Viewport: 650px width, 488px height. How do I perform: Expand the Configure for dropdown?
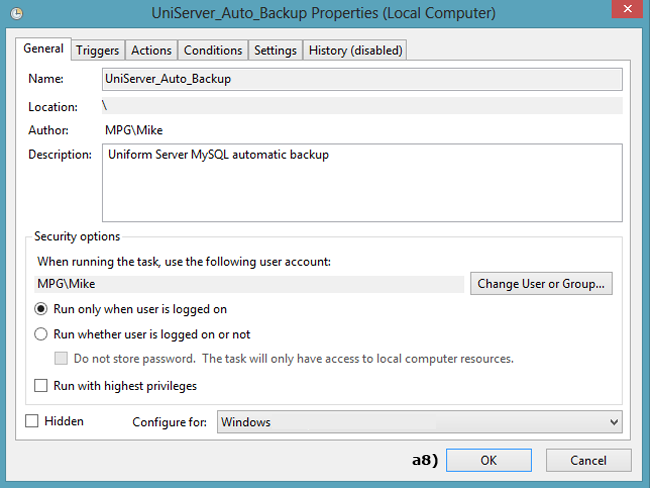pos(420,422)
